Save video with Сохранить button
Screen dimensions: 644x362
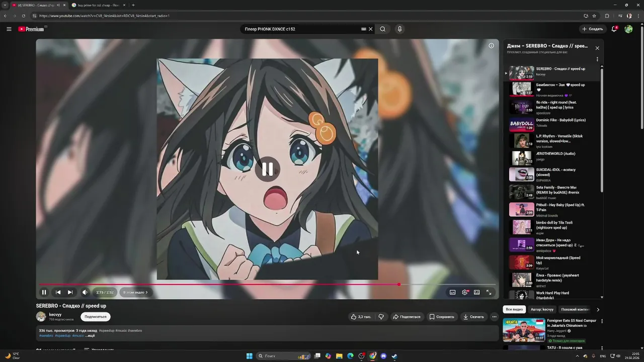(442, 317)
